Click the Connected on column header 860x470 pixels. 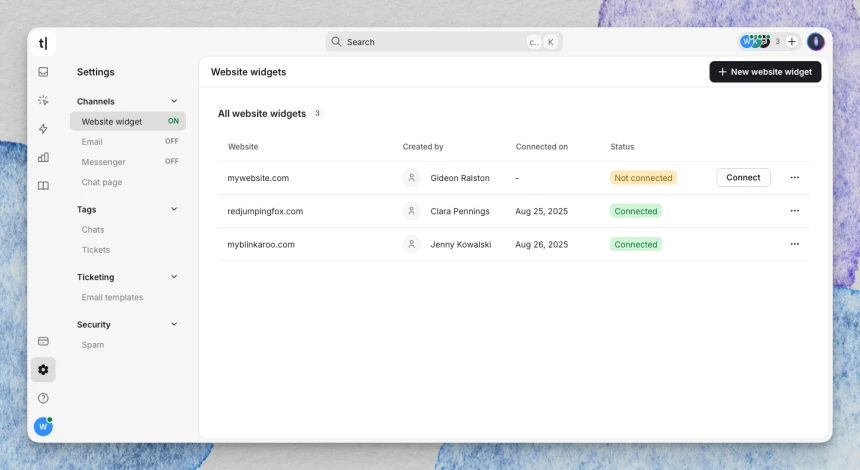(541, 146)
